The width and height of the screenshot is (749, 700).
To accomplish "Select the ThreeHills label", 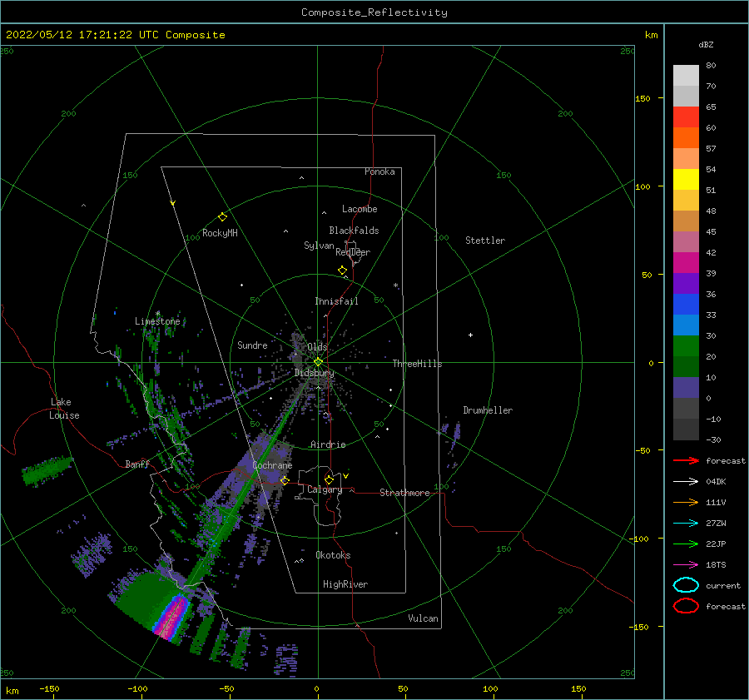I will pos(417,364).
